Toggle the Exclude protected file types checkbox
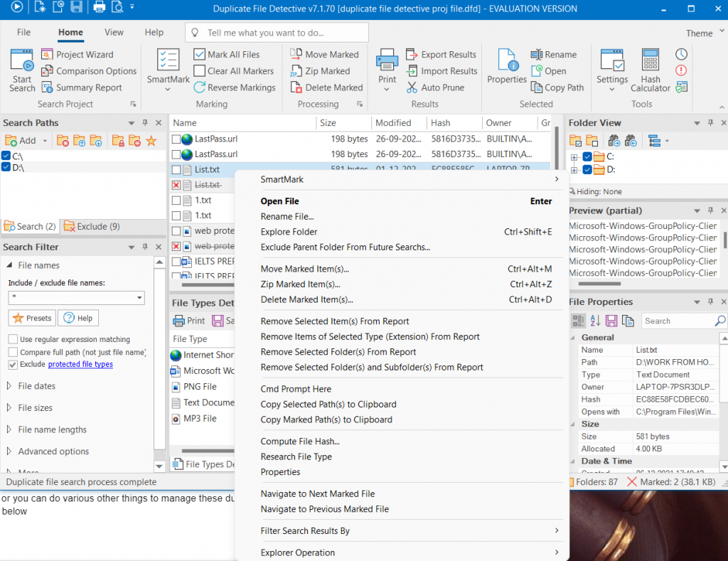Screen dimensions: 728x561 point(13,365)
